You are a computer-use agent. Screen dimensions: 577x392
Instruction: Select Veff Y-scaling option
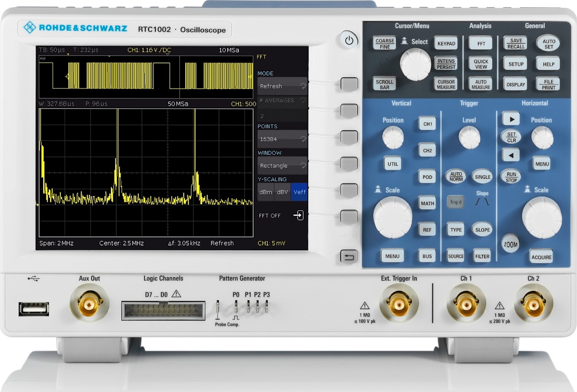(x=299, y=192)
